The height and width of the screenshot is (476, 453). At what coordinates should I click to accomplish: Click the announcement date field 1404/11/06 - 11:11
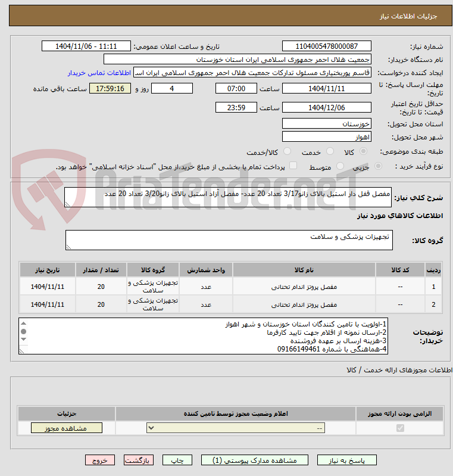click(x=86, y=46)
